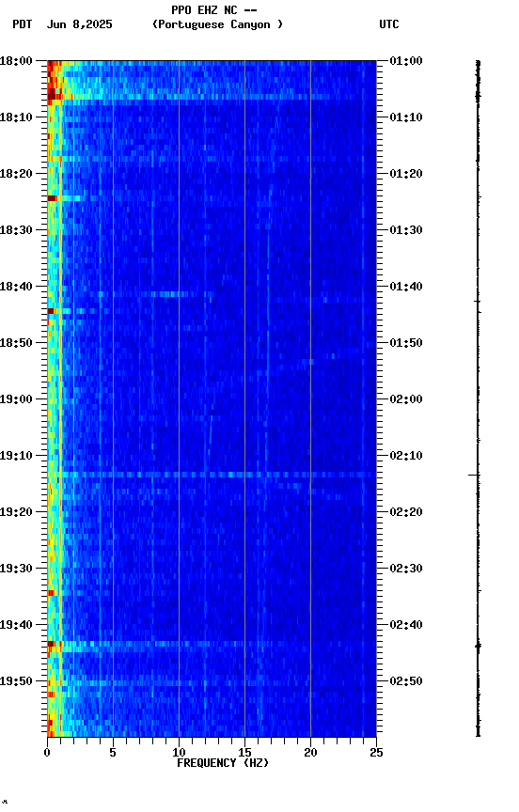Click the 01:40 UTC time label
This screenshot has width=519, height=812.
406,287
